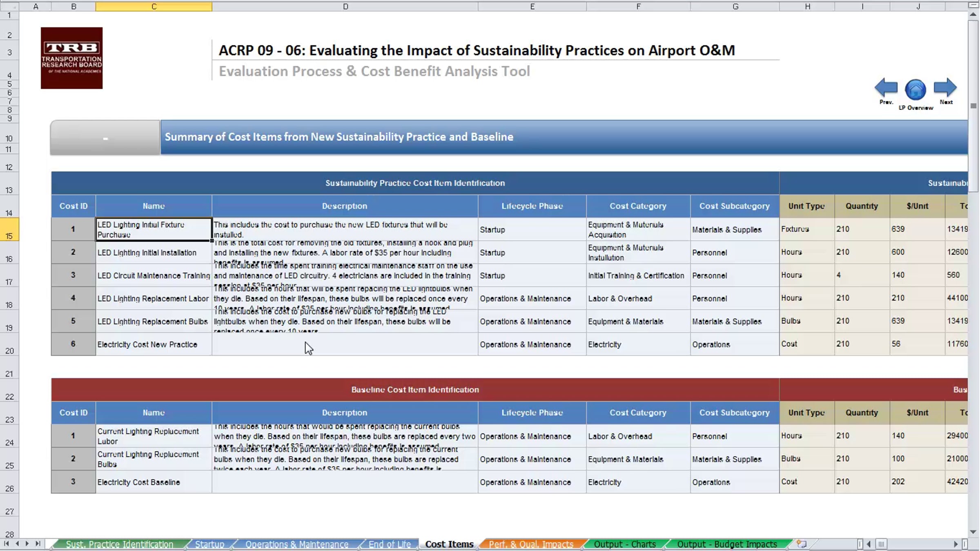The image size is (980, 551).
Task: Click the horizontal scrollbar right arrow
Action: click(955, 544)
